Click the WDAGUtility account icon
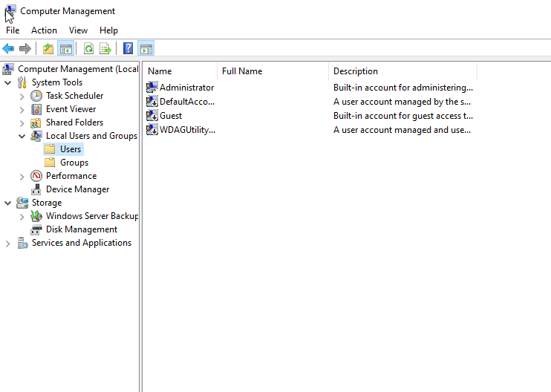This screenshot has height=392, width=551. (151, 130)
